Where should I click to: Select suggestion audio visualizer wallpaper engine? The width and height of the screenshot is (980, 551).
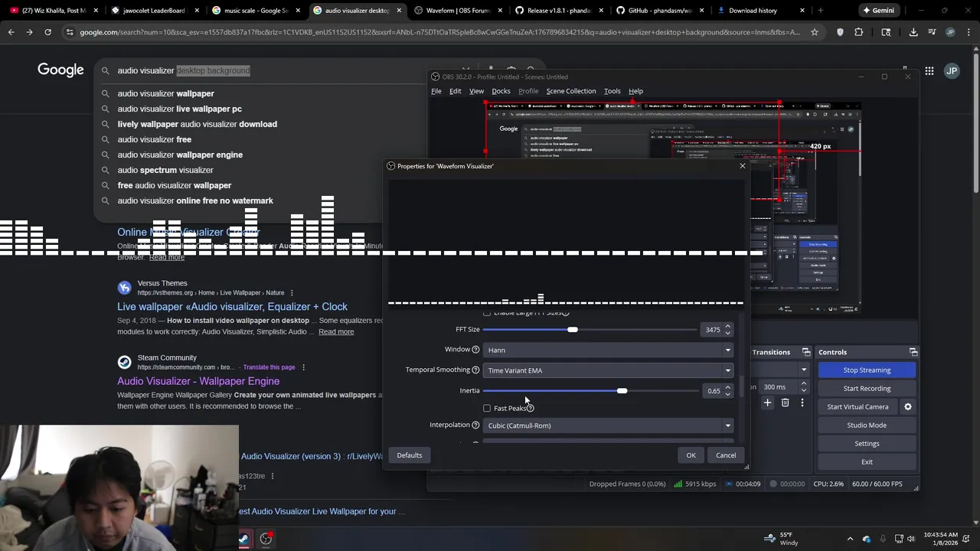click(x=180, y=155)
